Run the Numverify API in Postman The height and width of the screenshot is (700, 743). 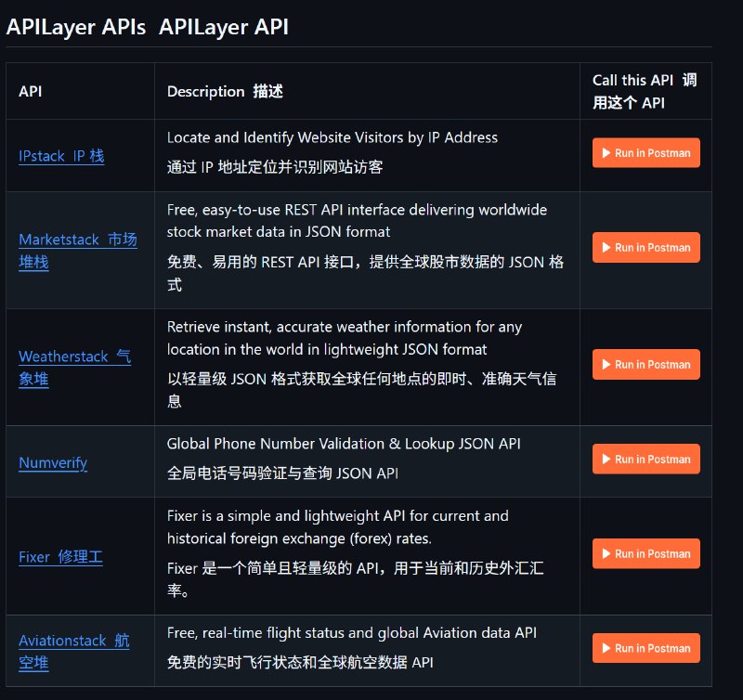tap(646, 460)
